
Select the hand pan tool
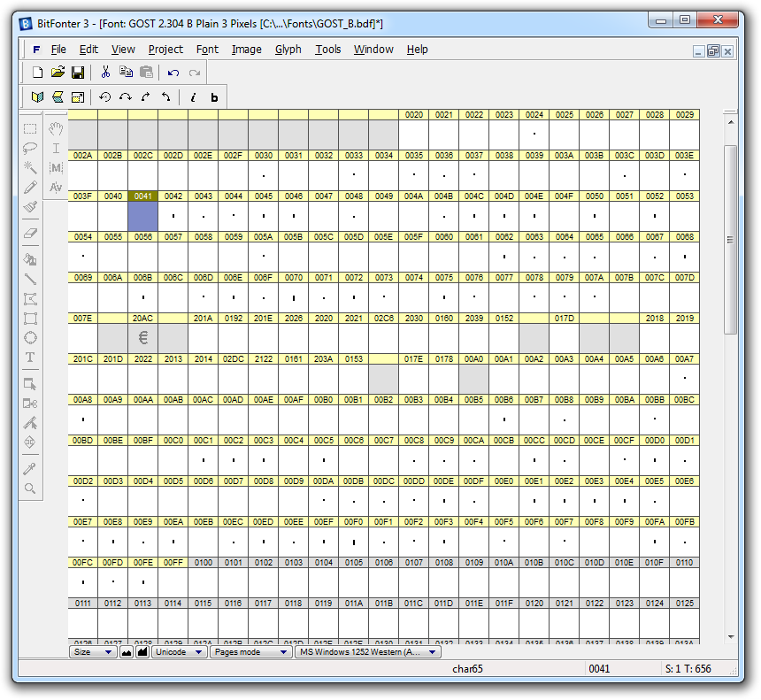pyautogui.click(x=56, y=128)
